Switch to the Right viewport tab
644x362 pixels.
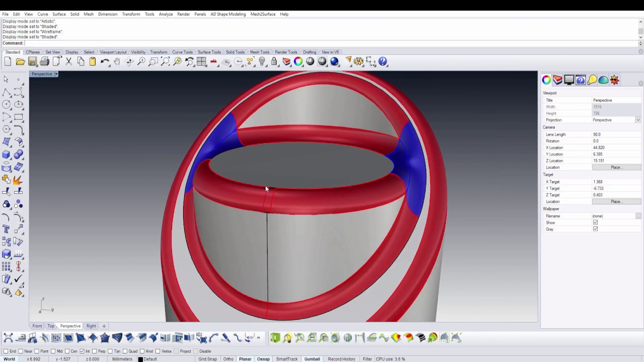(x=91, y=326)
